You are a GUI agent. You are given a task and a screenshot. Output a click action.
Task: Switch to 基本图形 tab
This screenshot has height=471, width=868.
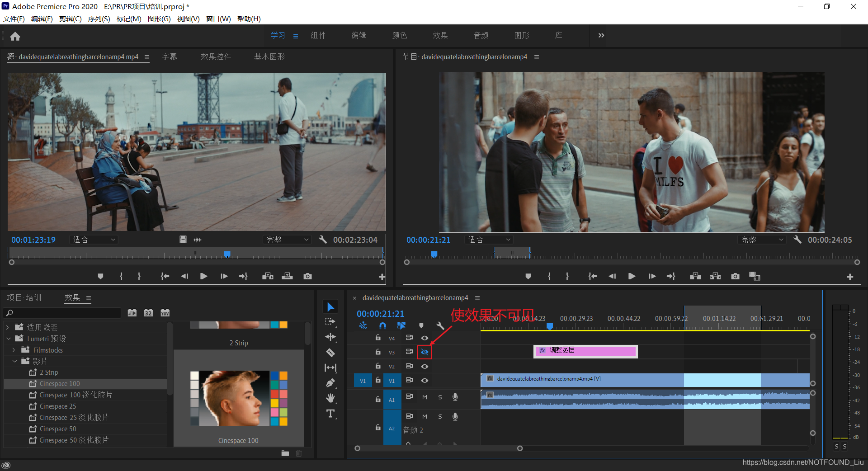[269, 57]
